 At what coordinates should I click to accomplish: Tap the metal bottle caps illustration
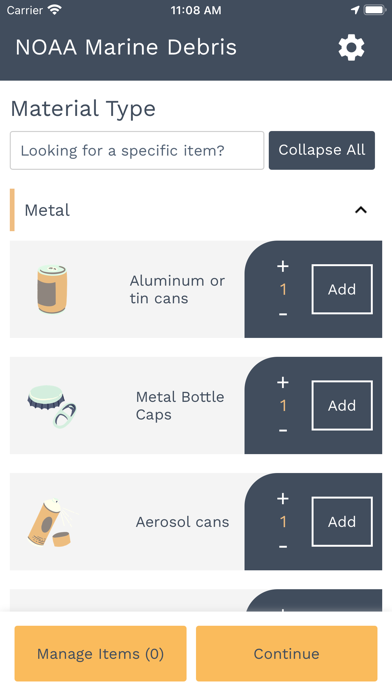pos(51,406)
